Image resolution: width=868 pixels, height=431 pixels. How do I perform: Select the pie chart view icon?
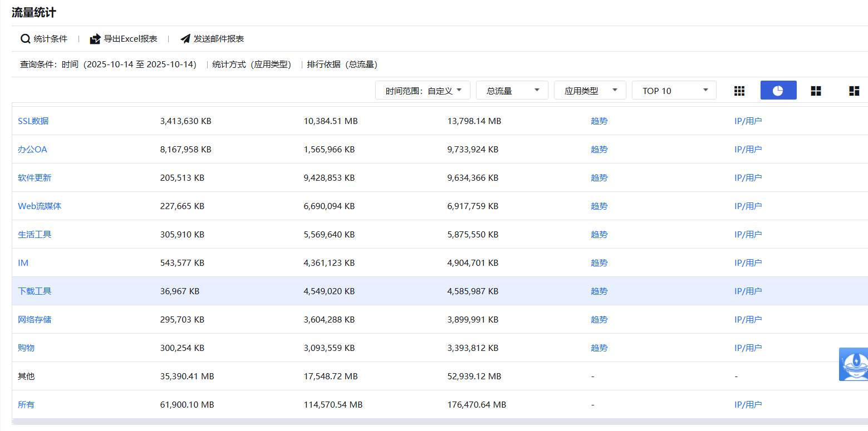click(x=778, y=91)
